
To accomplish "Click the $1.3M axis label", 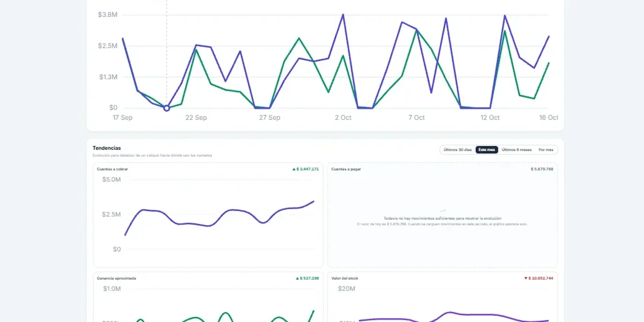I will click(x=108, y=77).
